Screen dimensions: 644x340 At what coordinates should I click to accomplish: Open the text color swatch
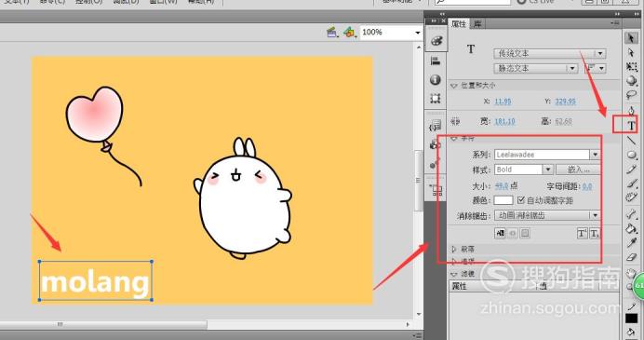503,200
